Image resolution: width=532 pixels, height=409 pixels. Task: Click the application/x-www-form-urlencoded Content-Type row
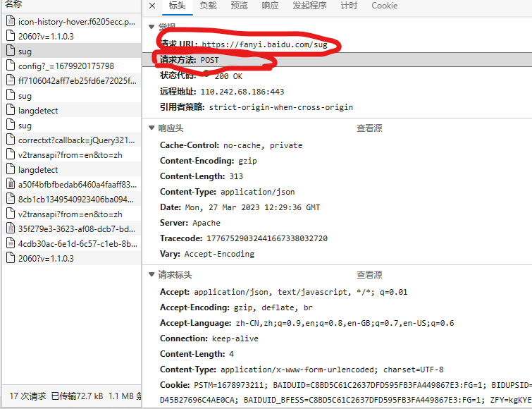(302, 370)
